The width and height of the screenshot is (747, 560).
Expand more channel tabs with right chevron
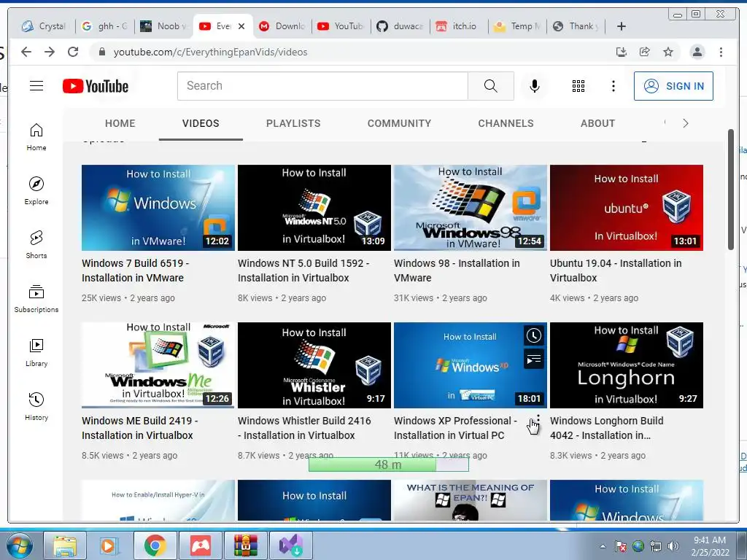click(686, 123)
